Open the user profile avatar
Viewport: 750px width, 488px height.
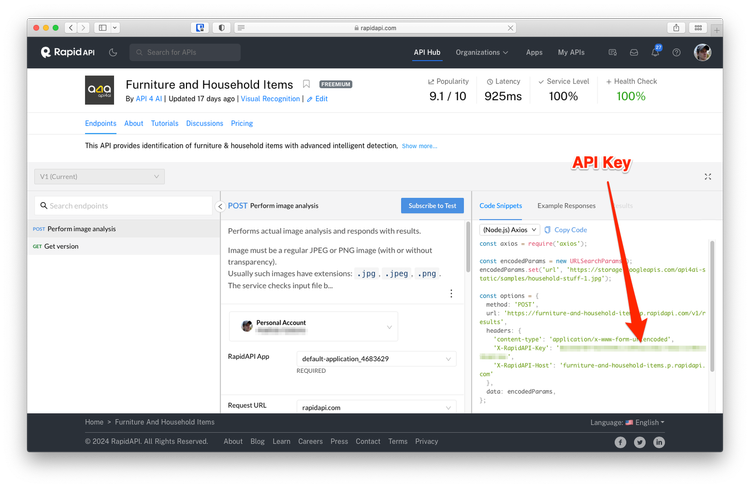pos(702,52)
